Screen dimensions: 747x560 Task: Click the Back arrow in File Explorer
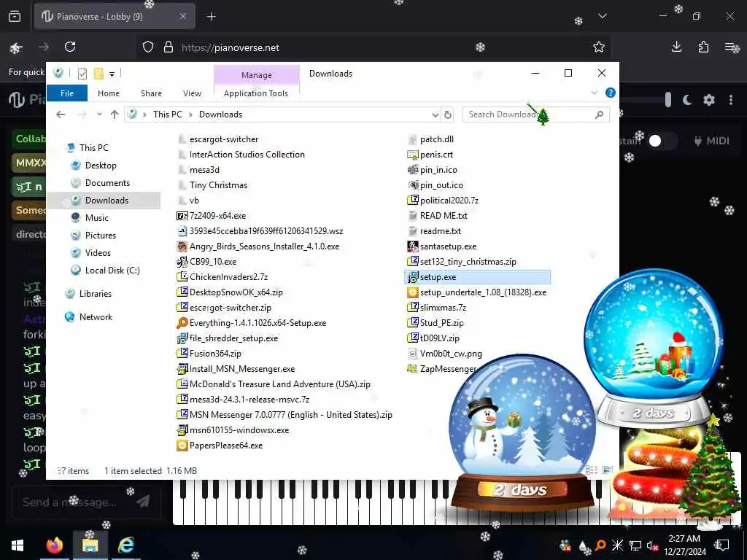point(61,114)
